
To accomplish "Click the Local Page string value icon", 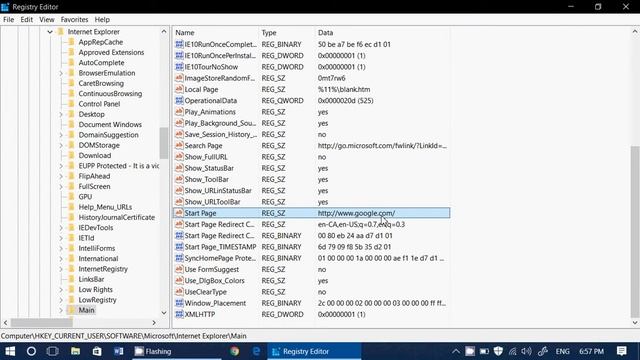I will tap(179, 89).
